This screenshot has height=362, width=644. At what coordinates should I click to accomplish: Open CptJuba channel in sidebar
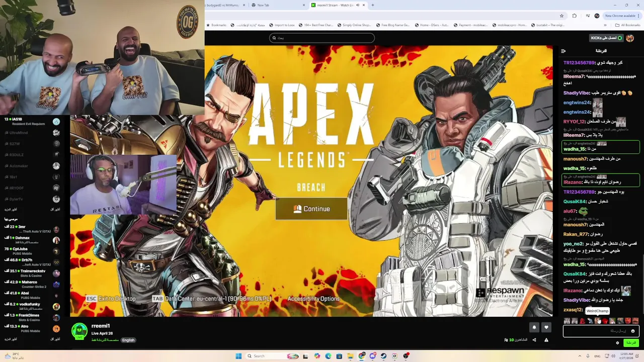(32, 251)
